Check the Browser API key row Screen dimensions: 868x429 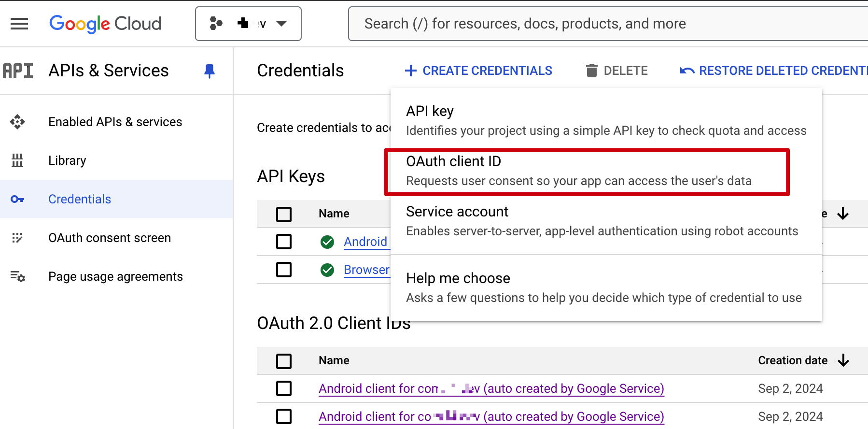click(x=284, y=270)
